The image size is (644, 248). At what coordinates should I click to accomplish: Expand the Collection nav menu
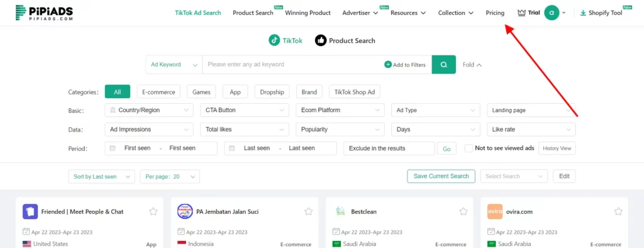pyautogui.click(x=456, y=13)
